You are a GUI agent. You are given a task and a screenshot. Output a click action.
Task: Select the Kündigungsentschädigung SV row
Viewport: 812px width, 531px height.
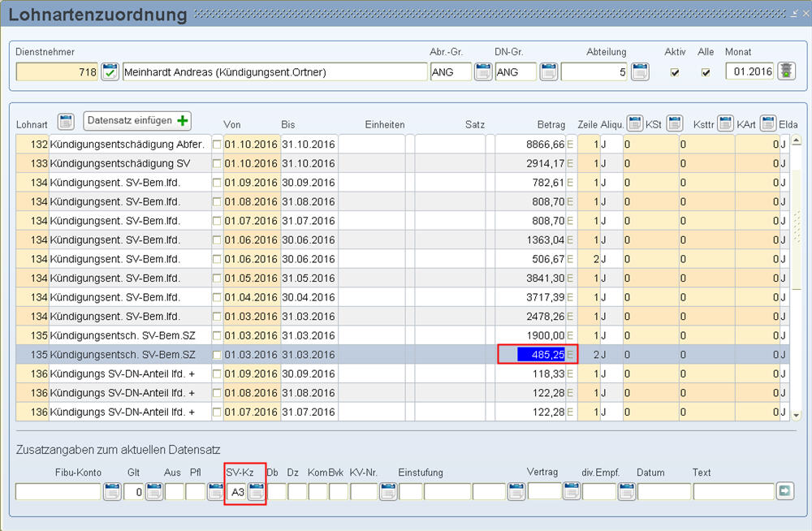122,163
